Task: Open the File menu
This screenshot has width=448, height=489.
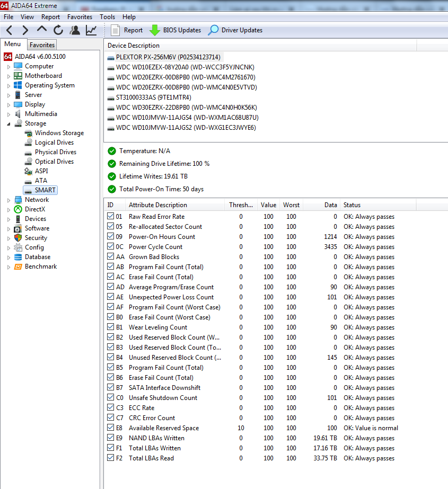Action: 8,17
